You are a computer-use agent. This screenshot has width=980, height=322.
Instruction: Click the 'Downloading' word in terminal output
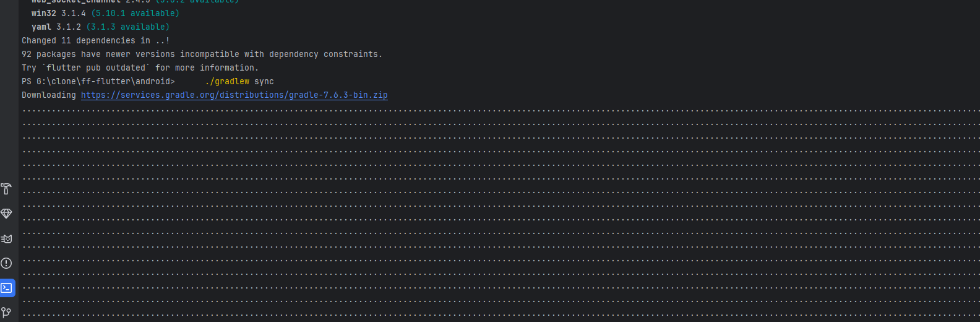(49, 95)
